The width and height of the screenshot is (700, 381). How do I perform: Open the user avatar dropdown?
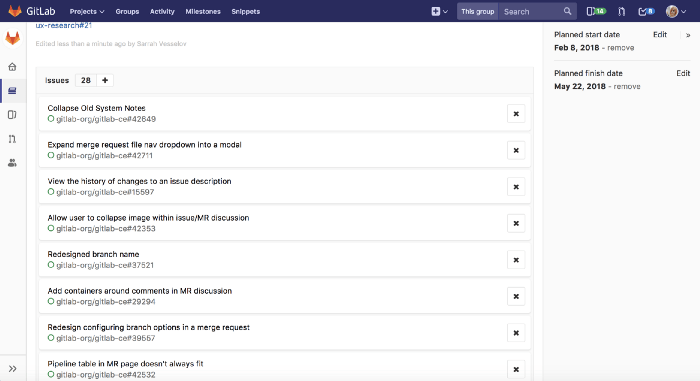(675, 12)
